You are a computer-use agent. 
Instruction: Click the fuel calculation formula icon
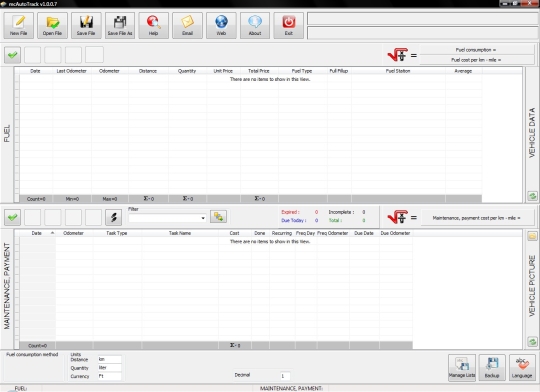tap(397, 55)
